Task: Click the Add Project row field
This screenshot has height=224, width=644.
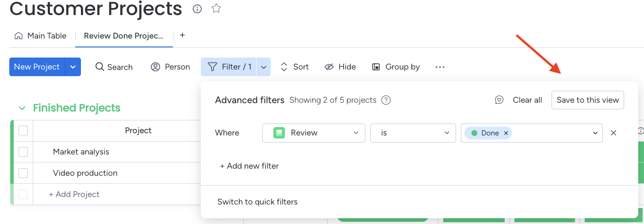Action: (x=74, y=194)
